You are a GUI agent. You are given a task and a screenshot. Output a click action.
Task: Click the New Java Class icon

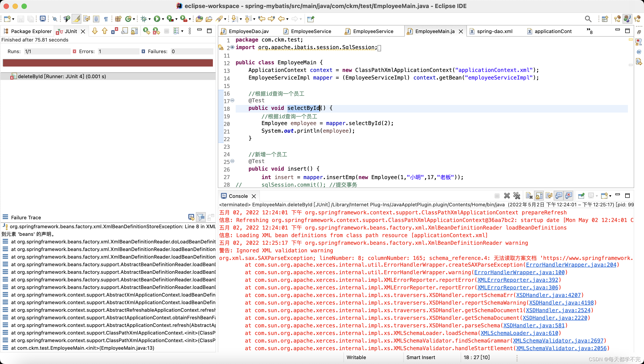tap(128, 19)
